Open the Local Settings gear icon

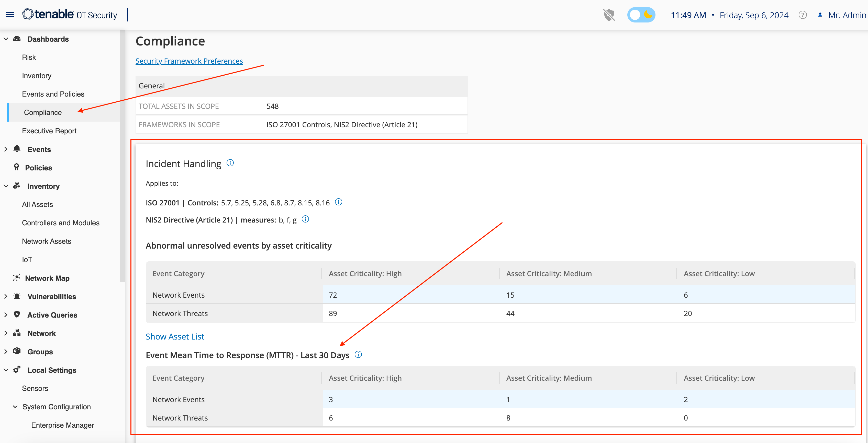(17, 370)
